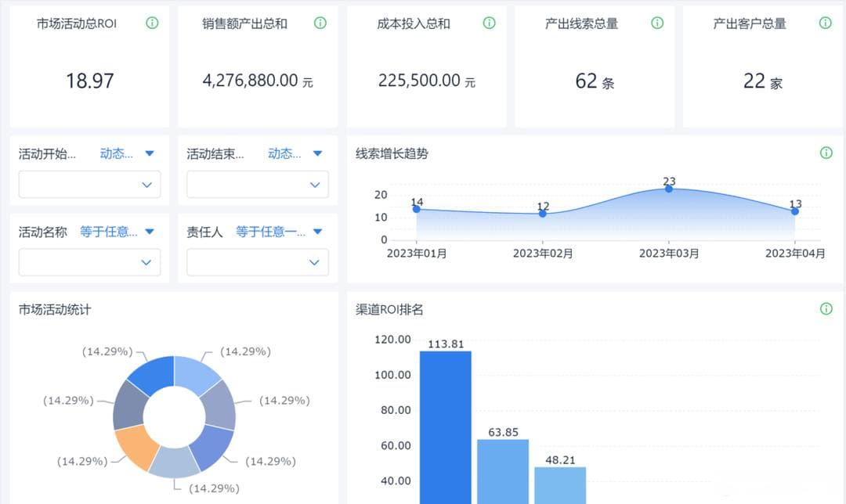Expand the 活动名称 value select box
Image resolution: width=846 pixels, height=504 pixels.
(89, 262)
